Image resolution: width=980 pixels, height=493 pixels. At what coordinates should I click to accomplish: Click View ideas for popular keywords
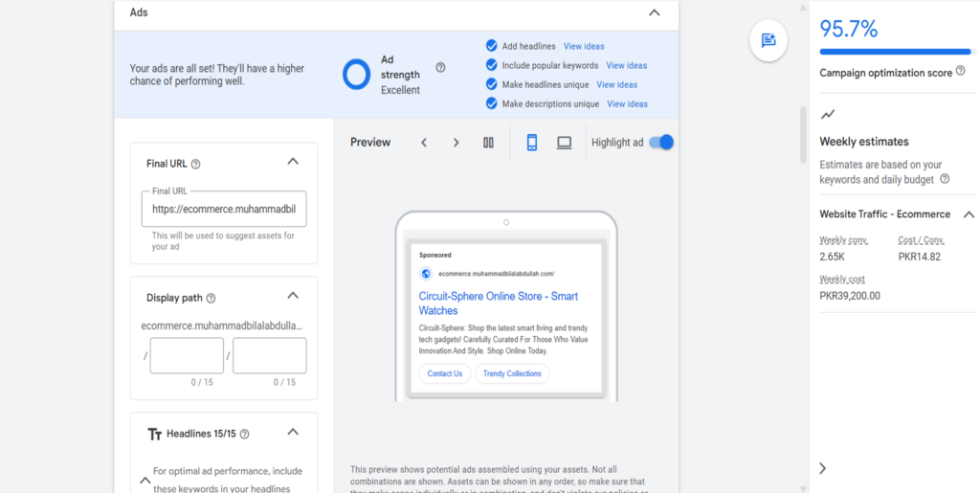(626, 66)
